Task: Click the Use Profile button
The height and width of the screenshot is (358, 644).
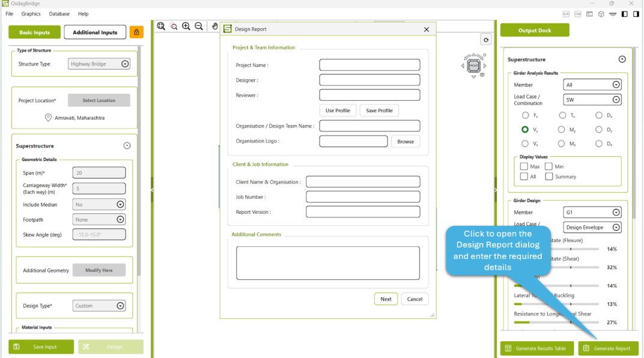Action: pos(338,111)
